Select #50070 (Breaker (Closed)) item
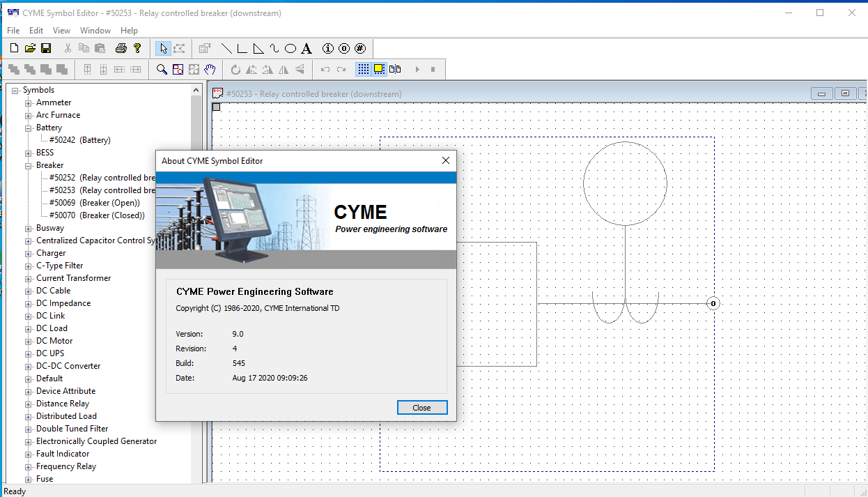 (x=97, y=215)
